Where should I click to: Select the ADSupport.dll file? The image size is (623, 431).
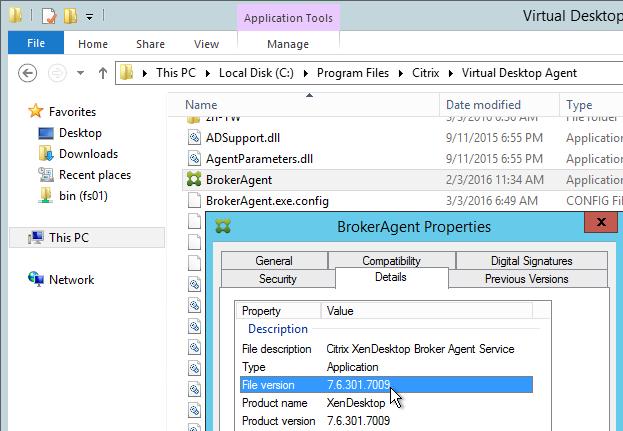click(243, 138)
